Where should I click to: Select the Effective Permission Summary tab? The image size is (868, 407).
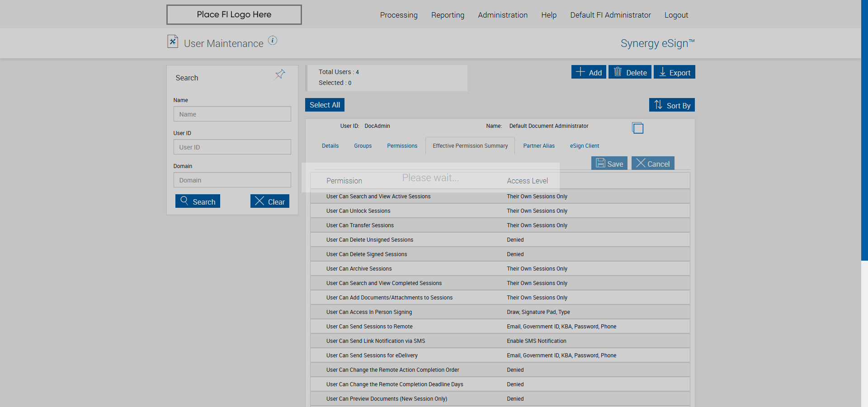tap(470, 146)
